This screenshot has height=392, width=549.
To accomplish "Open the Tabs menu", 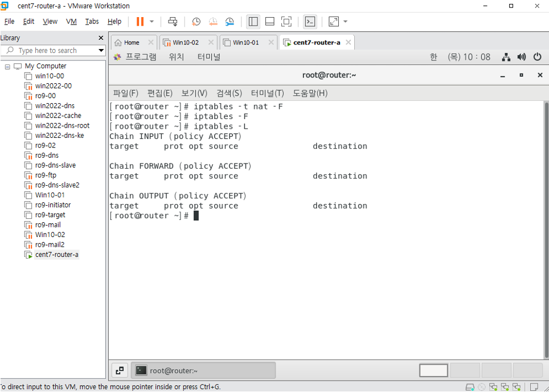I will pyautogui.click(x=92, y=22).
